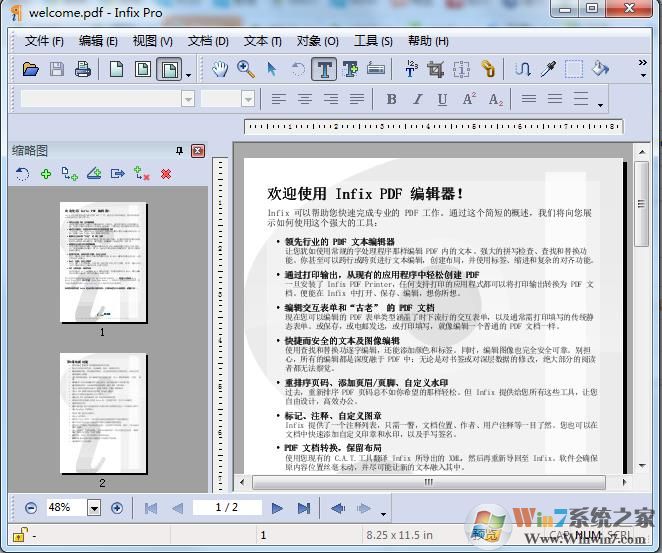Go to next page arrow button
The height and width of the screenshot is (553, 662).
277,508
